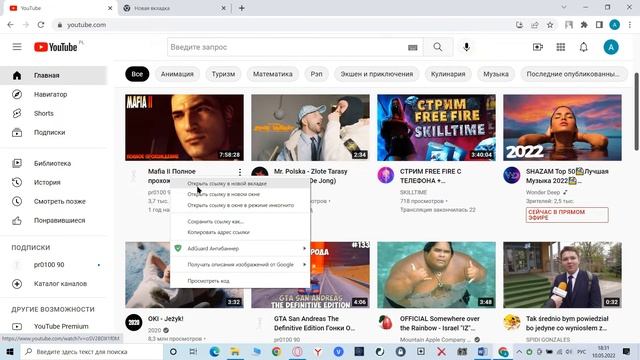The width and height of the screenshot is (640, 360).
Task: Open the YouTube apps grid icon
Action: [x=561, y=47]
